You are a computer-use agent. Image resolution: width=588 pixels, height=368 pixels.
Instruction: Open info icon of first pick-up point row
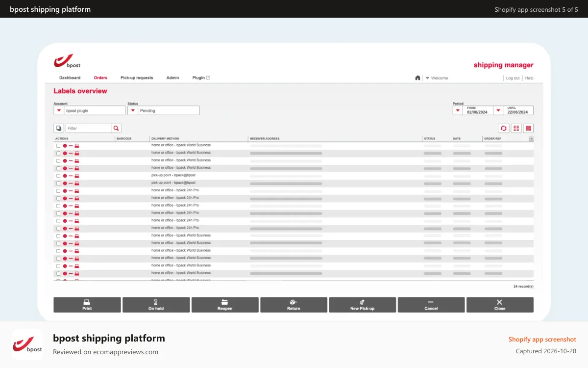(x=65, y=176)
